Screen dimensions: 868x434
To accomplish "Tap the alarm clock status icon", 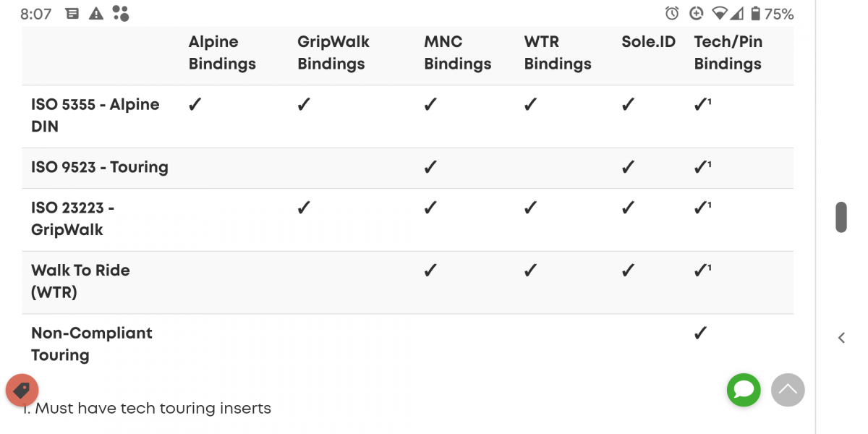I will (672, 14).
